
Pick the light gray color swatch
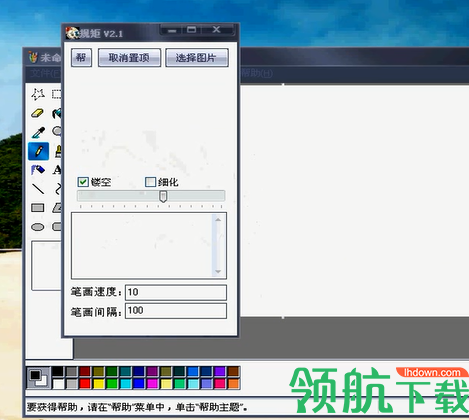pyautogui.click(x=71, y=384)
